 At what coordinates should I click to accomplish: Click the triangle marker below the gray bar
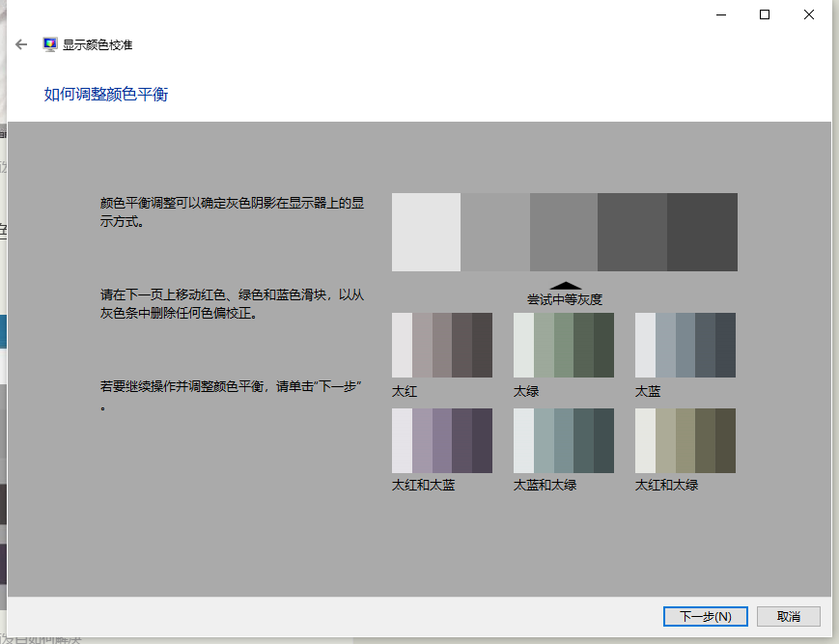[x=566, y=285]
